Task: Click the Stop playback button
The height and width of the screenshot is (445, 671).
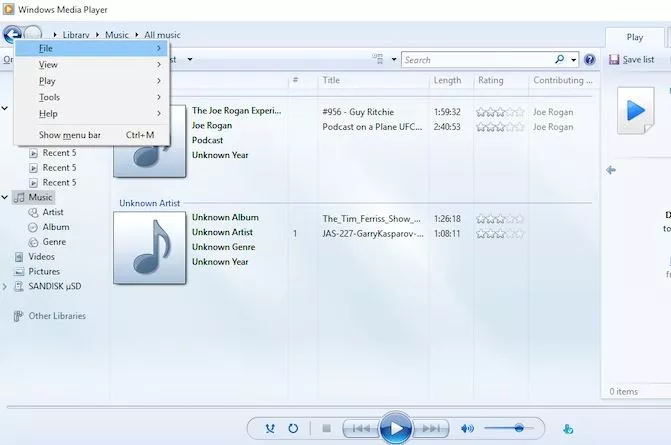Action: [x=327, y=428]
